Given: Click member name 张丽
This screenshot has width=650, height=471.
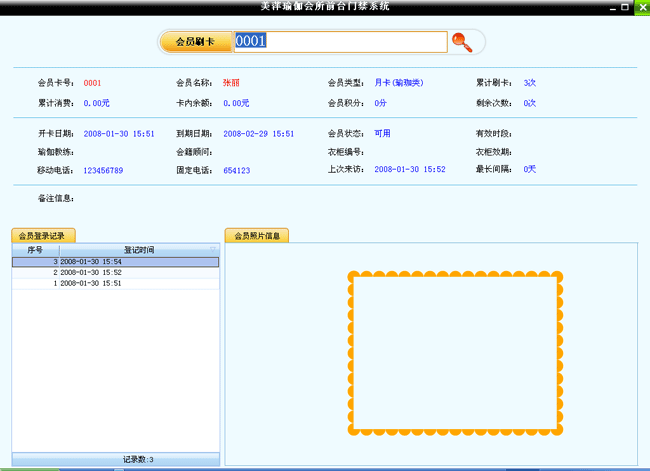Looking at the screenshot, I should click(231, 82).
